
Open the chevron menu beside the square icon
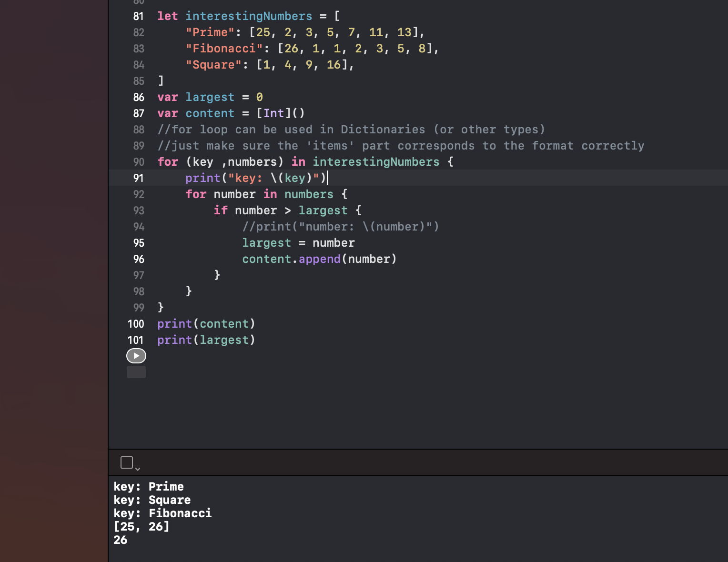tap(138, 469)
